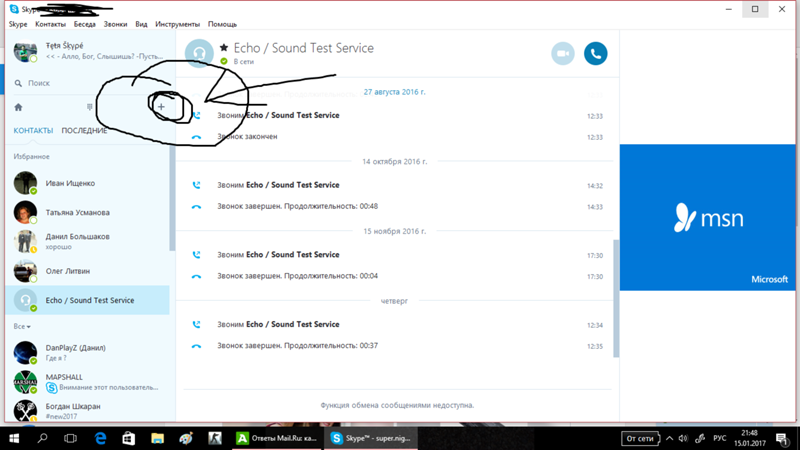
Task: Switch to the Skype taskbar button
Action: point(371,438)
